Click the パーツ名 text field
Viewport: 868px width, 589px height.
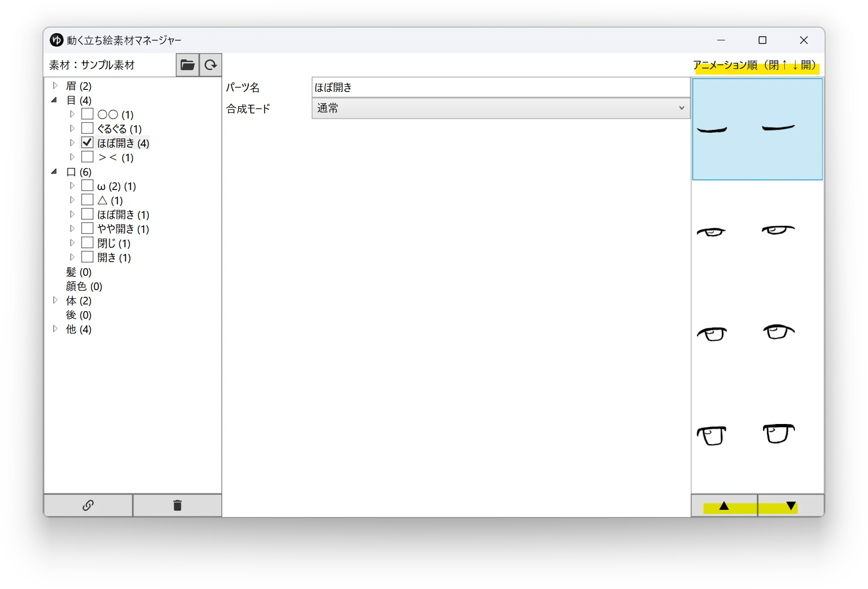(x=501, y=87)
